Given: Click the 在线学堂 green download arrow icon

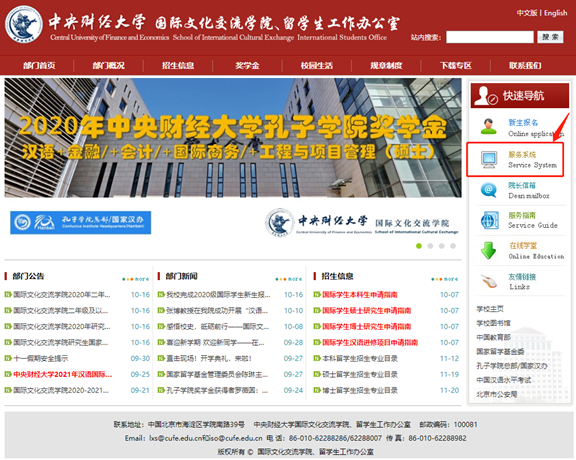Looking at the screenshot, I should [x=489, y=251].
